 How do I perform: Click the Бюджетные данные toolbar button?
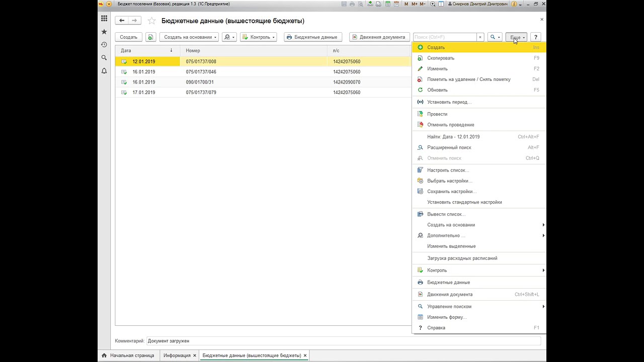313,37
